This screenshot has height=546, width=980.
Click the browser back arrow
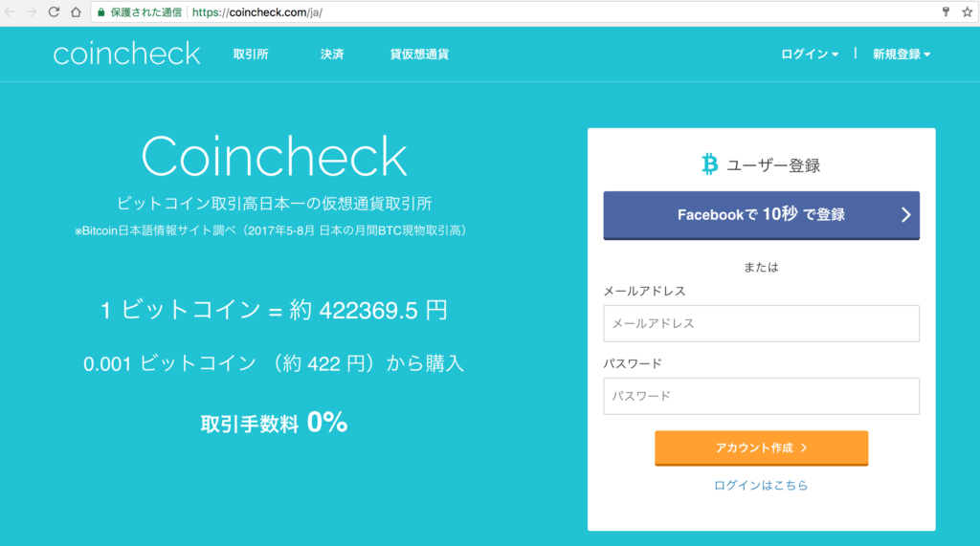10,11
